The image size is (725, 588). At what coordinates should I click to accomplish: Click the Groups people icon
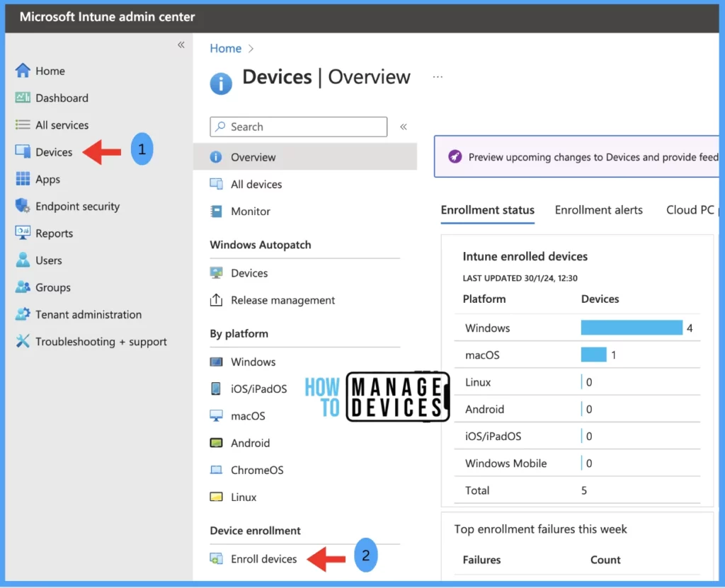(23, 287)
